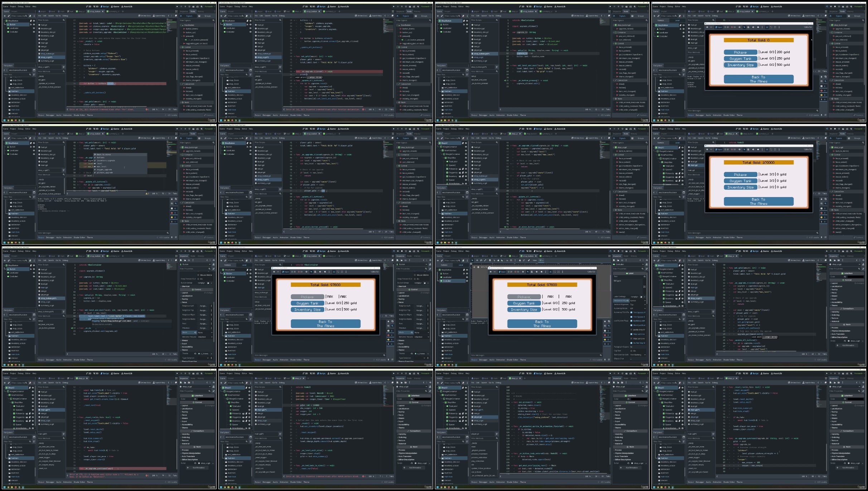
Task: Pause the game window showing Total Gold: 0
Action: click(707, 27)
